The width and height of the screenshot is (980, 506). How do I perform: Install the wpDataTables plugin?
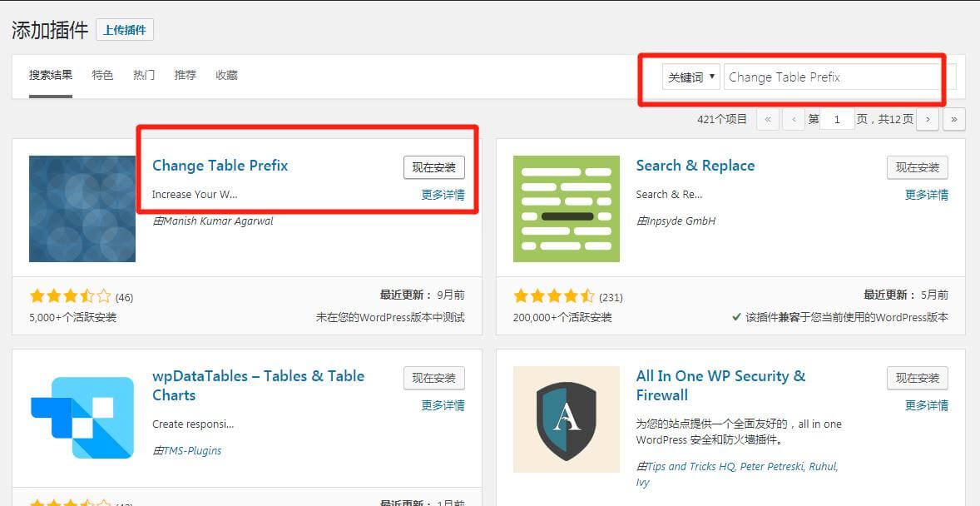[434, 378]
